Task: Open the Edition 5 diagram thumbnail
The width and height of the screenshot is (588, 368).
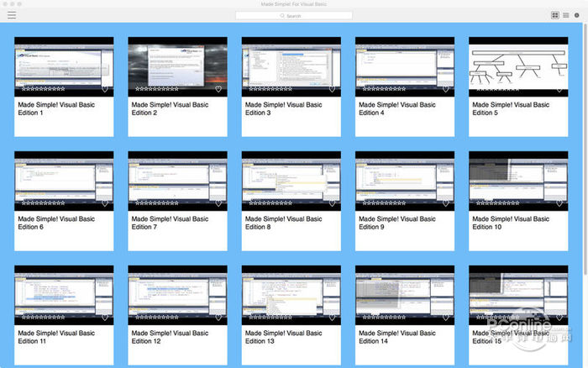Action: coord(518,66)
